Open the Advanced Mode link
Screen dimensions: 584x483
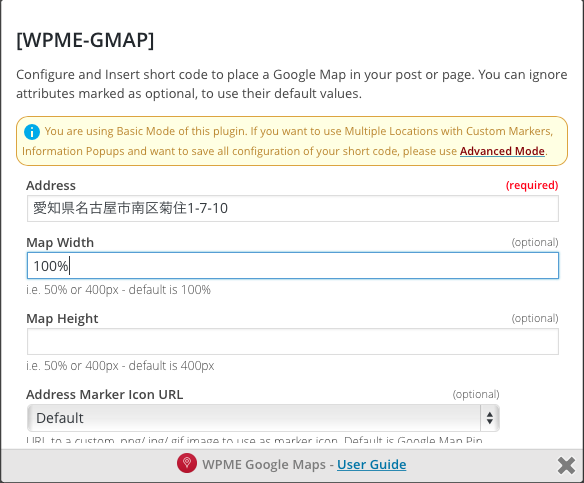click(x=502, y=151)
